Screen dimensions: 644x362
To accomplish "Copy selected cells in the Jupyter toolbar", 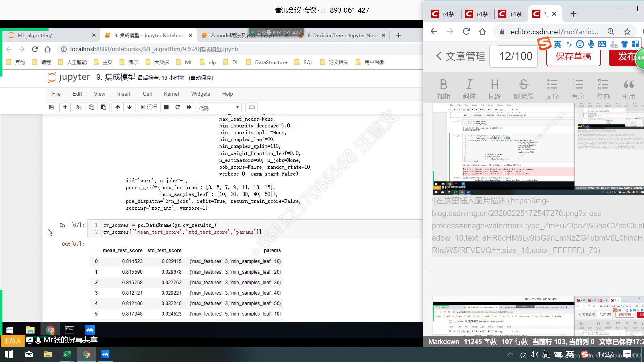I will click(91, 107).
